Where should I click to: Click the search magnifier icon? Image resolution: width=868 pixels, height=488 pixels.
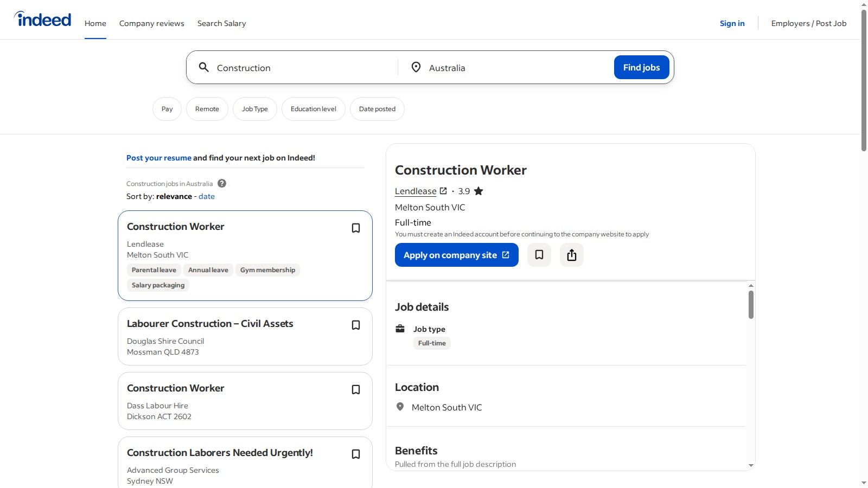[205, 67]
